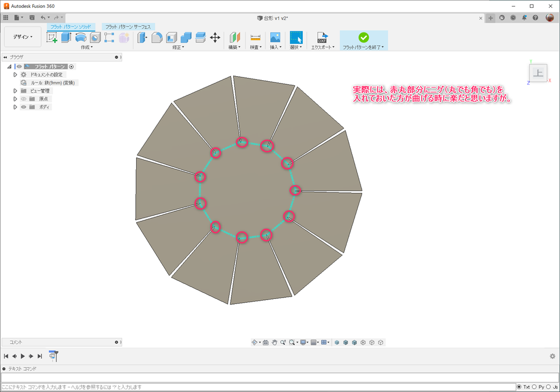The height and width of the screenshot is (392, 560).
Task: Open the 検査 dropdown menu
Action: click(256, 47)
